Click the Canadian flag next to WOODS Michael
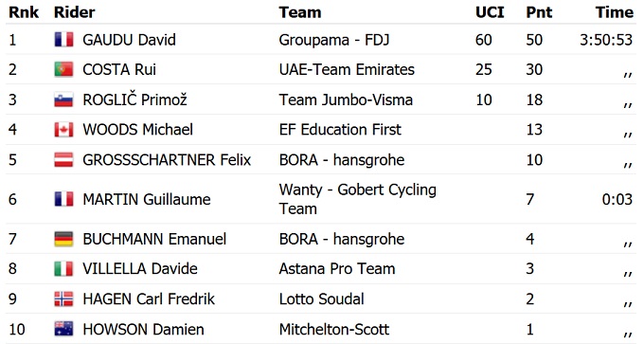The image size is (644, 344). click(63, 130)
